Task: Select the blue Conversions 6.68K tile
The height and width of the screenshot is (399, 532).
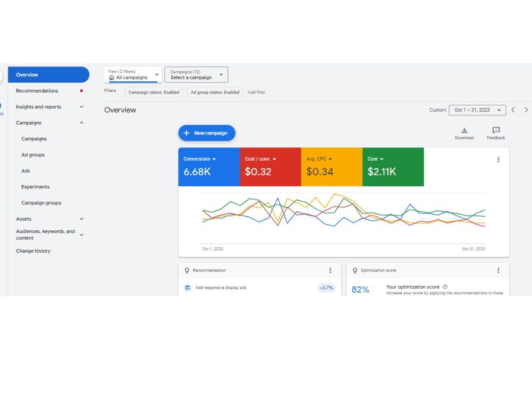Action: pos(209,167)
